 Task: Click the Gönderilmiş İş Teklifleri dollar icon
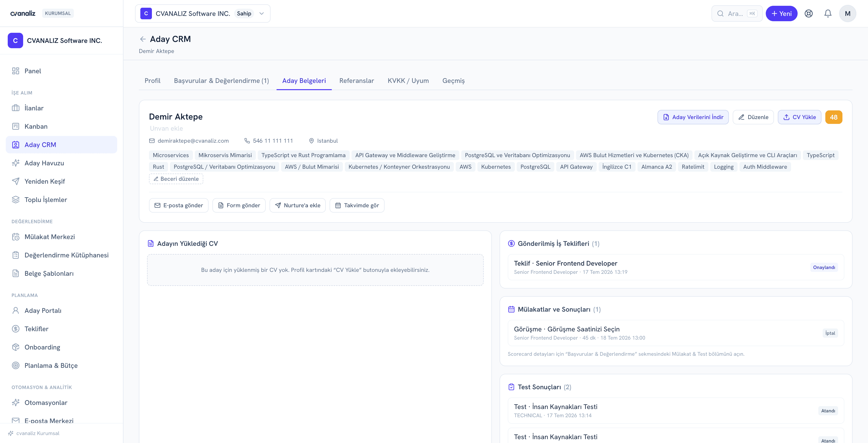point(511,244)
